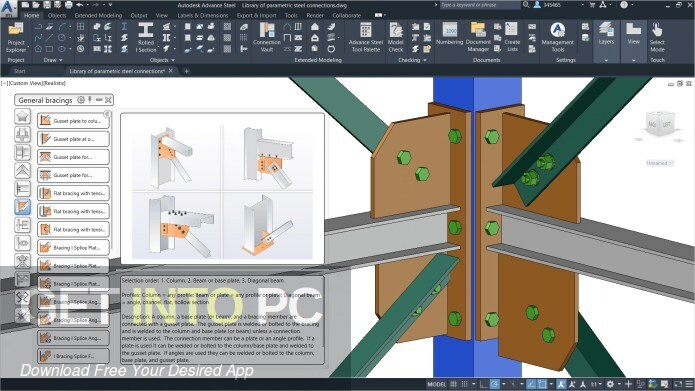This screenshot has height=391, width=695.
Task: Open quick access toolbar customize arrow
Action: click(110, 5)
